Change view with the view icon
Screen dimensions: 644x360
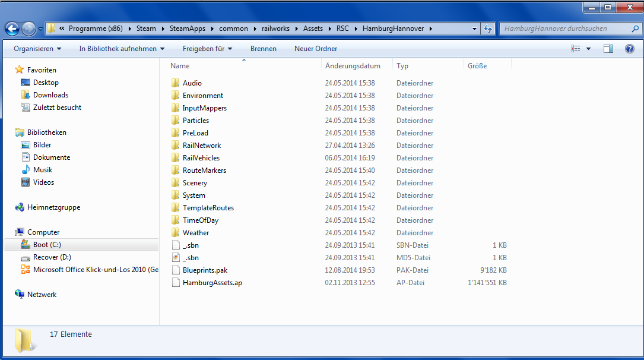[x=575, y=49]
